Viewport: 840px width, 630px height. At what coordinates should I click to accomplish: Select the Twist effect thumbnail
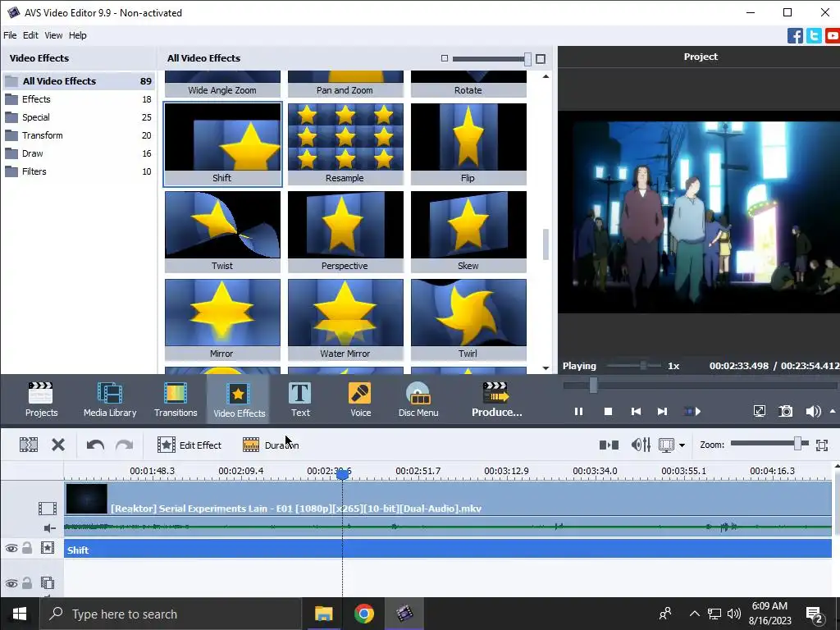222,231
